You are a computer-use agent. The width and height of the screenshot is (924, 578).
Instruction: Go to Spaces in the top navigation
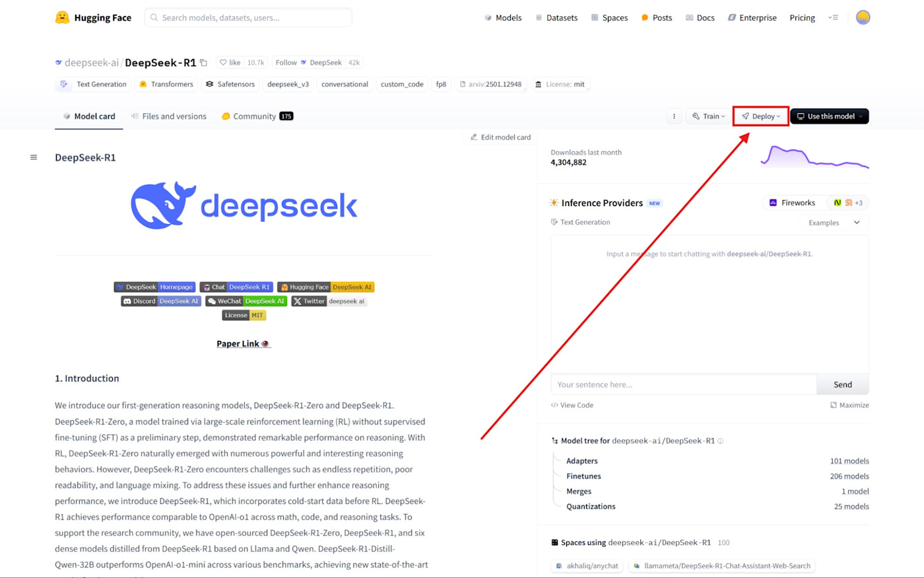pyautogui.click(x=609, y=18)
